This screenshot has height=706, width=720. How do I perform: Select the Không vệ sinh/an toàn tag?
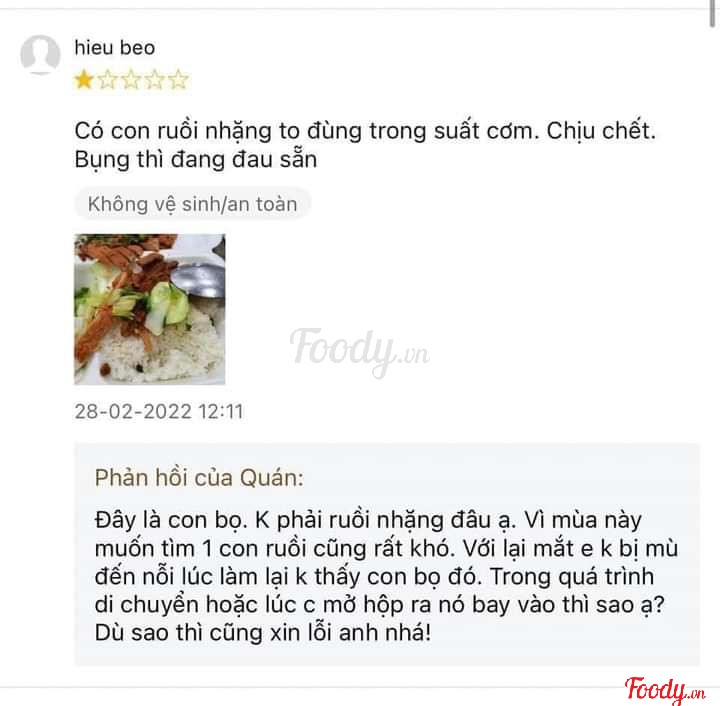tap(193, 204)
